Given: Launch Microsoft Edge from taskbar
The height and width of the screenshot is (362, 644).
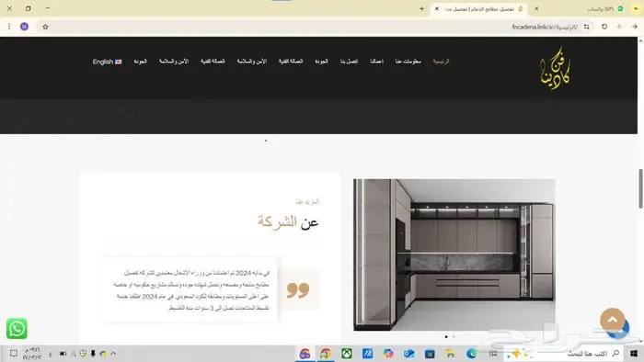Looking at the screenshot, I should (471, 354).
